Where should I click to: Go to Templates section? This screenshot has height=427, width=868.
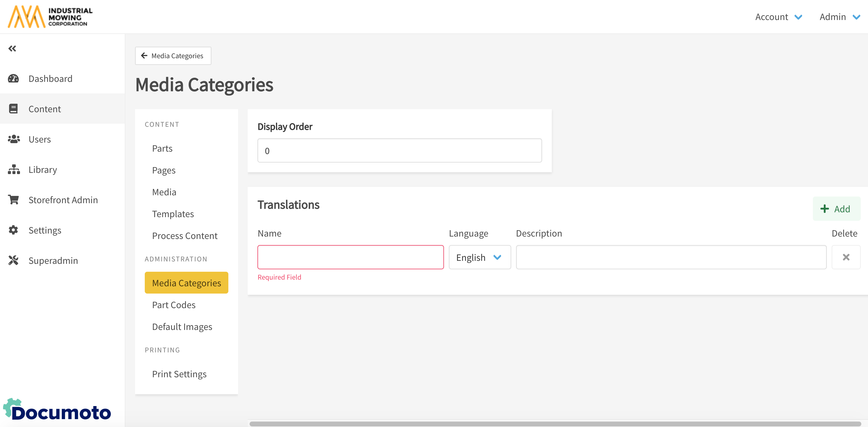173,214
